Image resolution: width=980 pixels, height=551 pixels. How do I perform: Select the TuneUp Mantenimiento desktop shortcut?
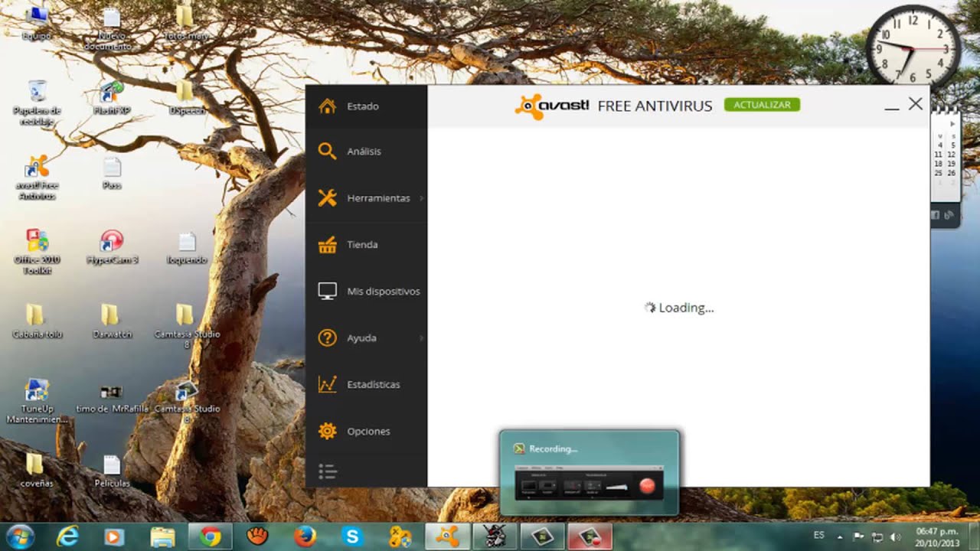pyautogui.click(x=37, y=401)
